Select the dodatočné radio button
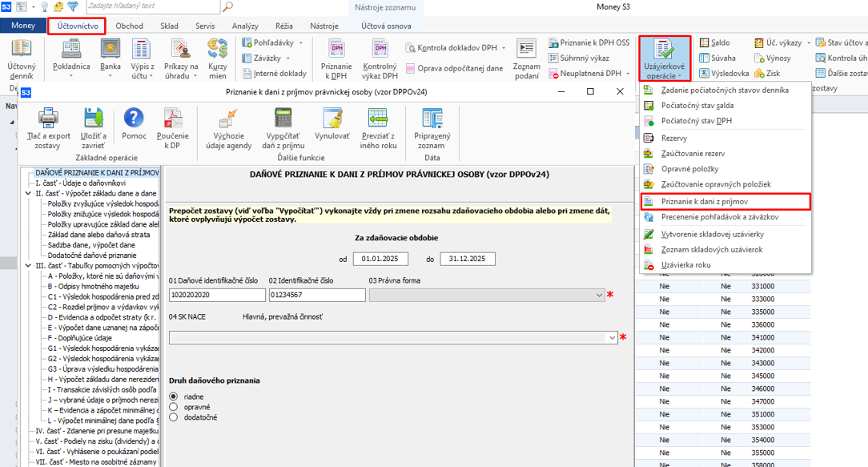This screenshot has width=868, height=467. (173, 417)
